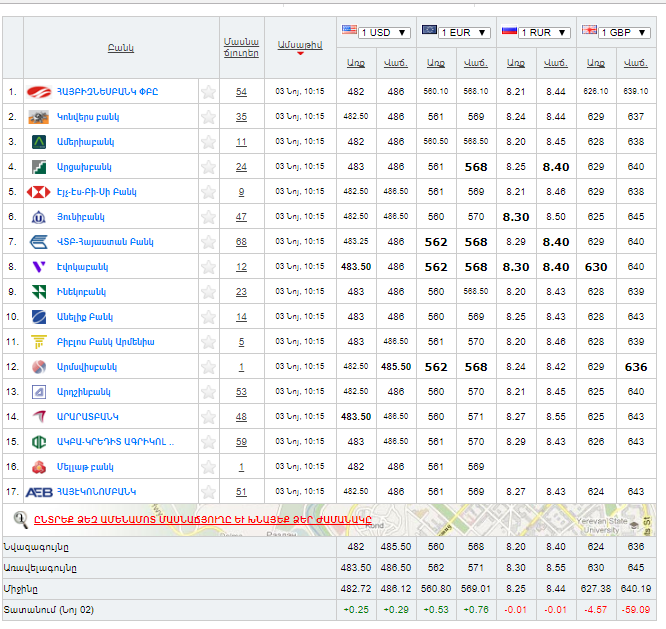This screenshot has width=666, height=629.
Task: Sort by the Բանկ column header
Action: click(x=121, y=48)
